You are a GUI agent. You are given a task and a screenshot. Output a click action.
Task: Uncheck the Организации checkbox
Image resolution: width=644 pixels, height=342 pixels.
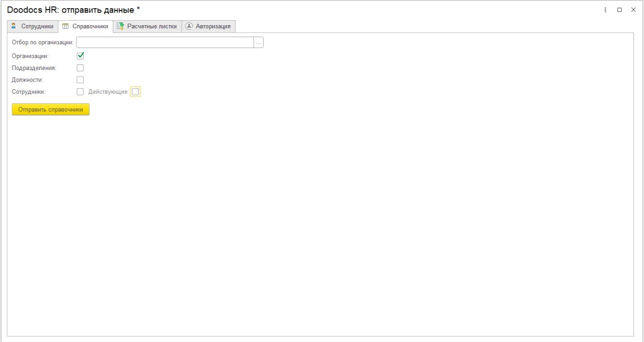(80, 56)
